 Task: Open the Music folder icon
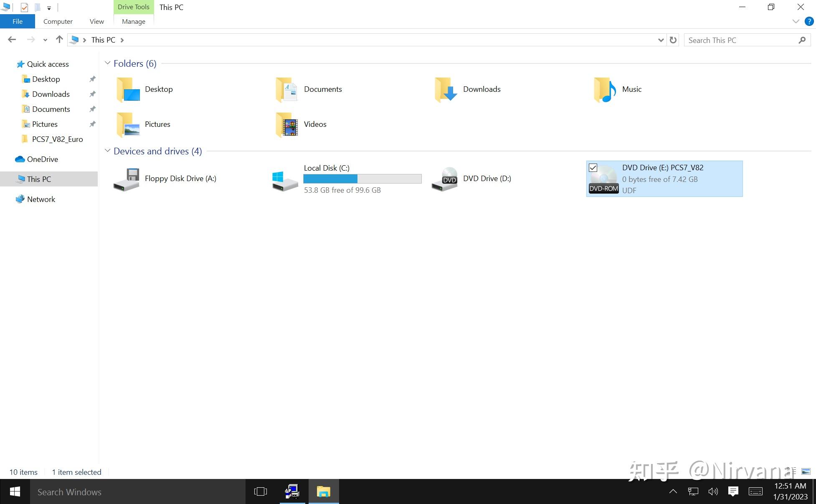coord(604,89)
